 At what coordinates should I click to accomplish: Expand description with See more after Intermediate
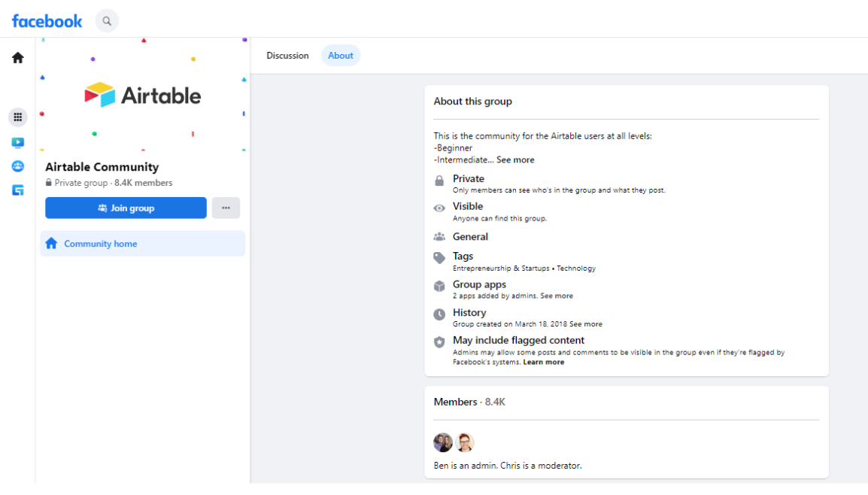pyautogui.click(x=515, y=160)
